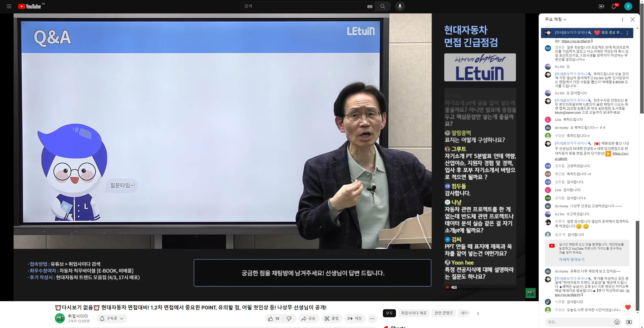
Task: Open the vo.la/d5a1H link at chat top
Action: pyautogui.click(x=576, y=41)
